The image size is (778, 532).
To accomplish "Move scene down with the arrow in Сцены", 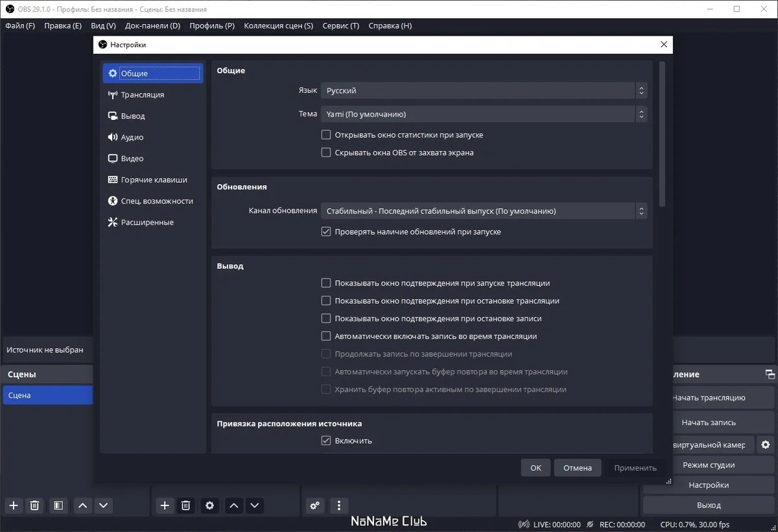I will [103, 505].
